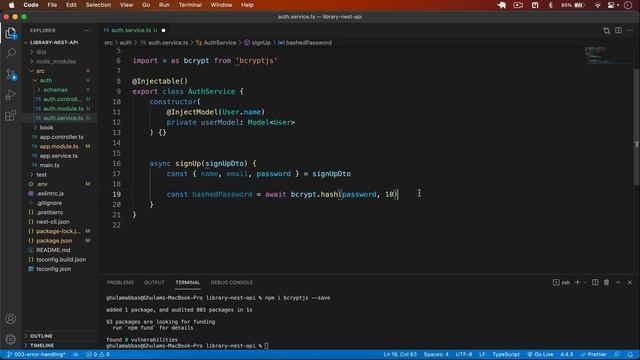Click TypeScript language mode in status bar
The height and width of the screenshot is (360, 640).
point(506,354)
